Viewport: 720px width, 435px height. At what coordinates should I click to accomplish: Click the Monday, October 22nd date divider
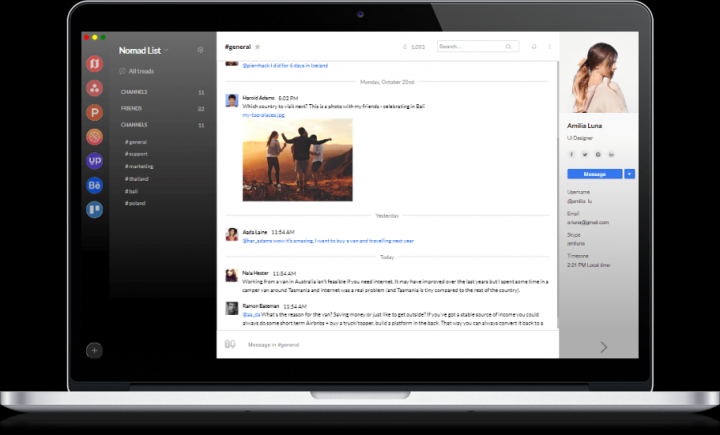click(387, 82)
